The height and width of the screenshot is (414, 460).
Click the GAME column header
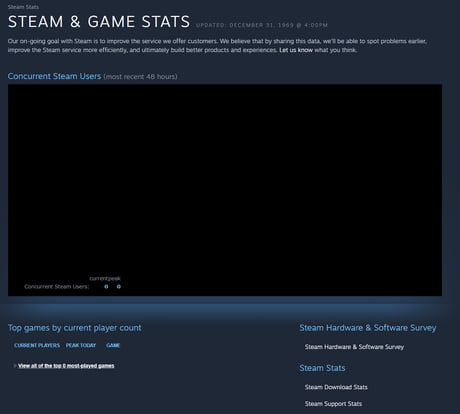[113, 345]
